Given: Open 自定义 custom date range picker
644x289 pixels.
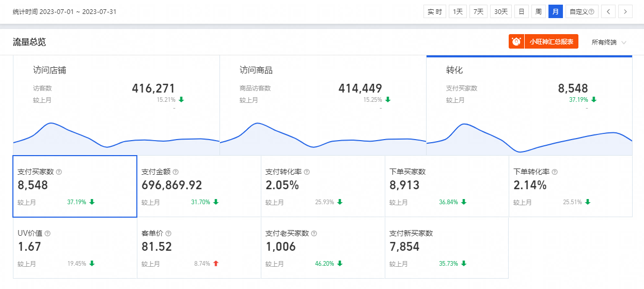Looking at the screenshot, I should click(582, 11).
